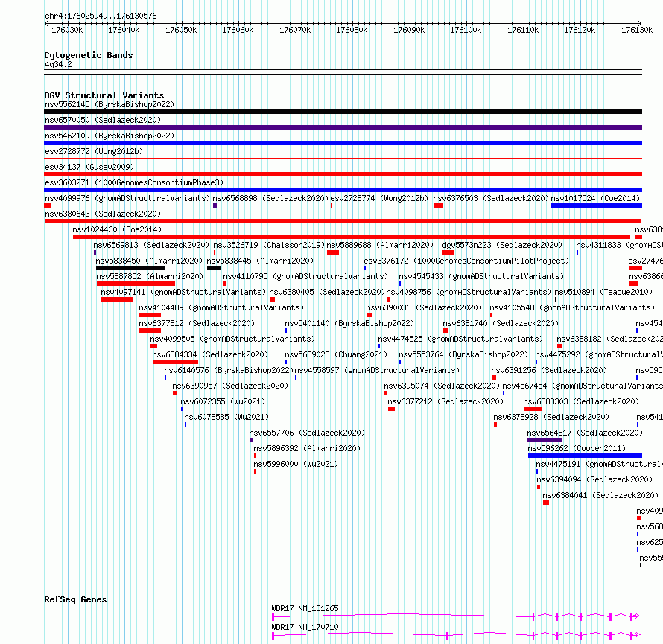Image resolution: width=663 pixels, height=644 pixels.
Task: Select nsv510894 (Teague2010) label
Action: [x=603, y=292]
